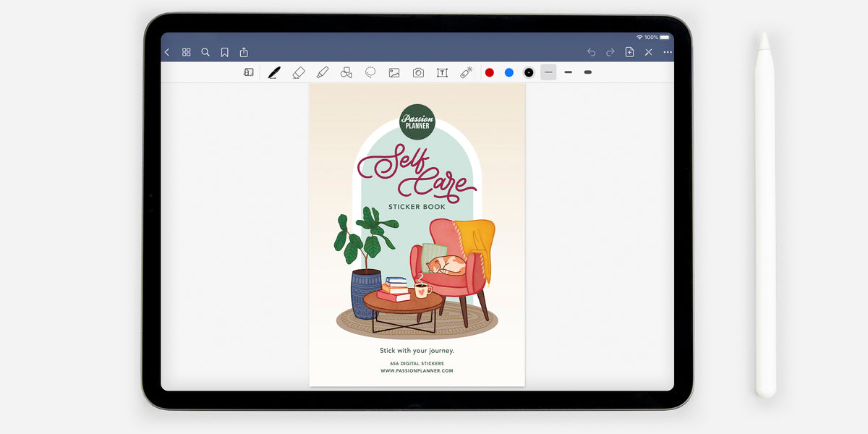
Task: Open the more options menu
Action: click(668, 52)
